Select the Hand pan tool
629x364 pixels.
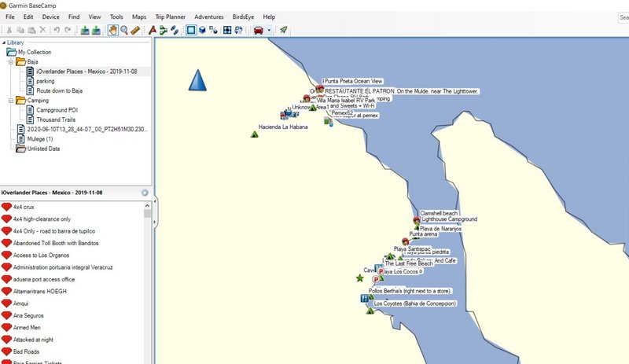(113, 30)
